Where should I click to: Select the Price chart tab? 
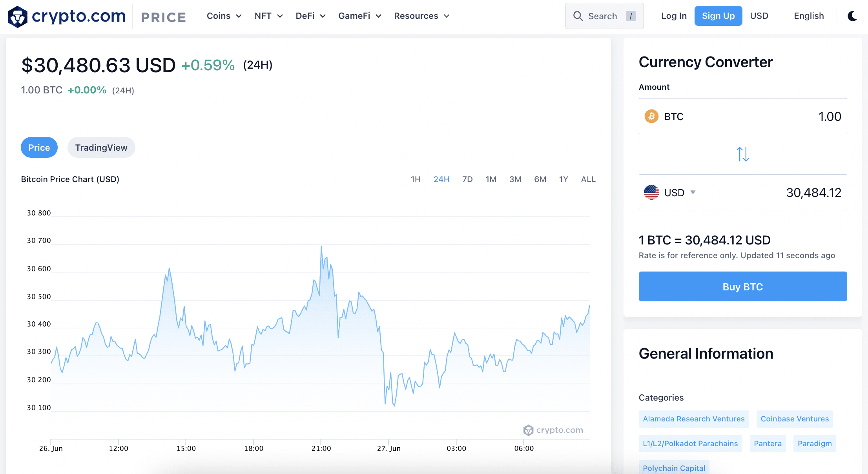coord(39,148)
